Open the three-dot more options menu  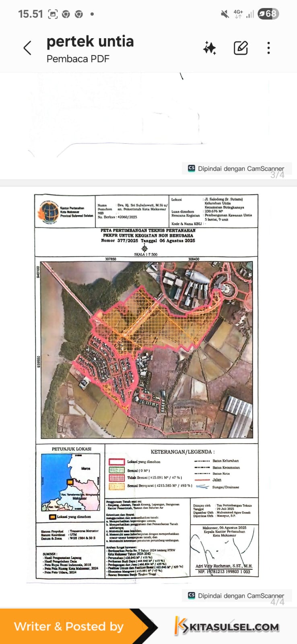pyautogui.click(x=268, y=48)
